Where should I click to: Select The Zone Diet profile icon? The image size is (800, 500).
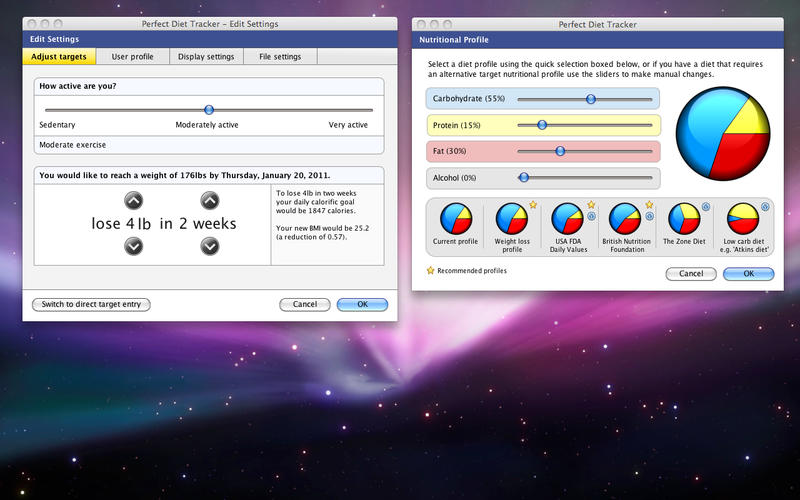tap(683, 218)
